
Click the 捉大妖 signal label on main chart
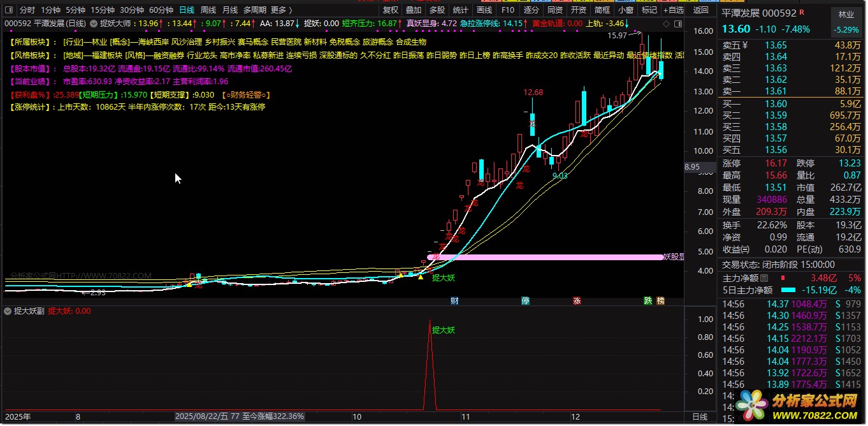coord(444,278)
